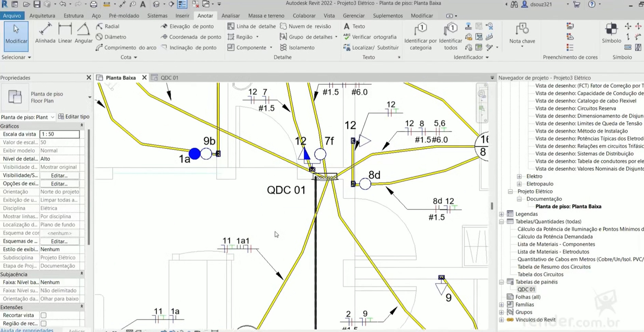
Task: Select the Alinhada dimension tool
Action: [45, 33]
